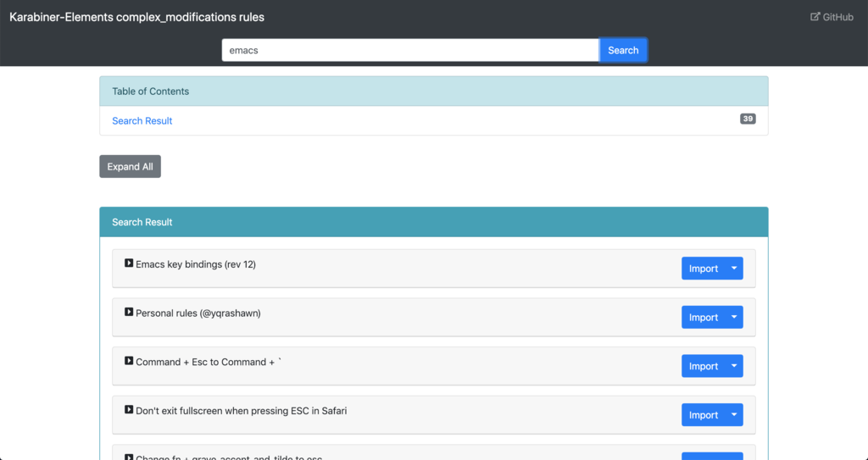Import the Emacs key bindings (rev 12) rule

coord(703,269)
